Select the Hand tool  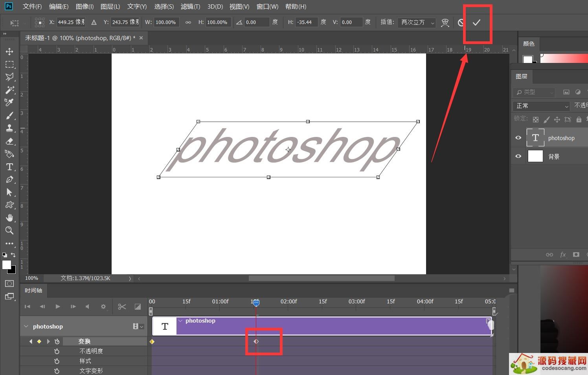9,218
